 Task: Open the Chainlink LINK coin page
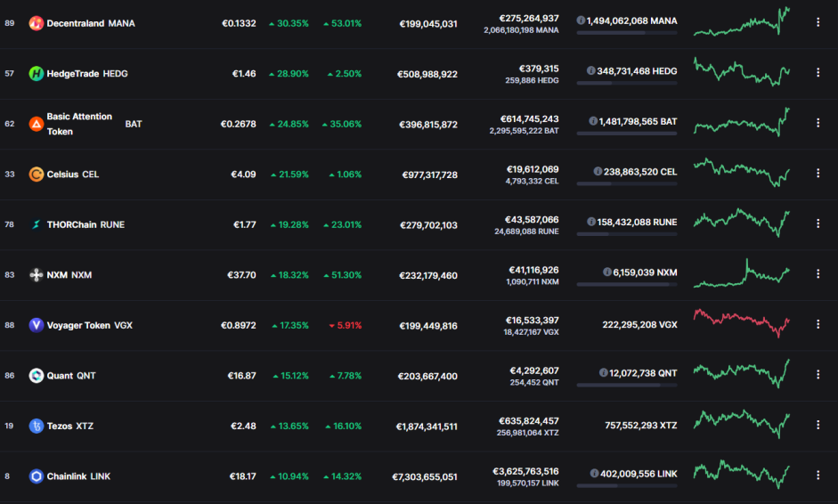click(x=78, y=476)
